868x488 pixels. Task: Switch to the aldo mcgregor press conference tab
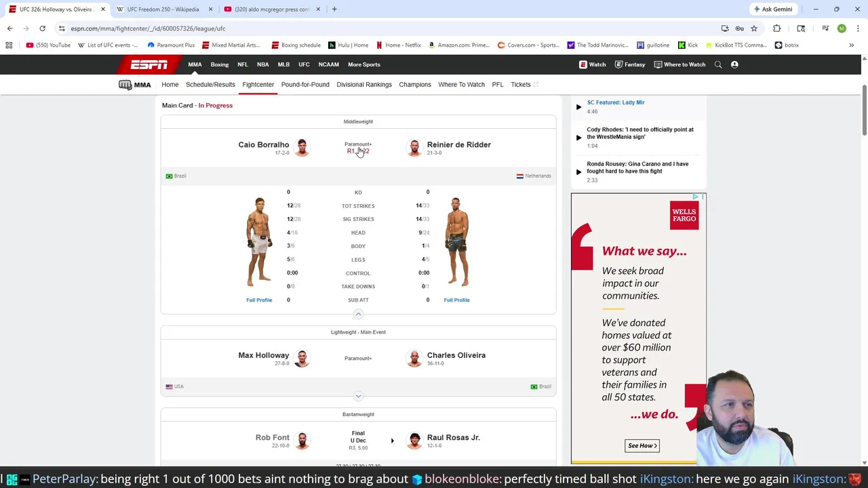pyautogui.click(x=271, y=9)
